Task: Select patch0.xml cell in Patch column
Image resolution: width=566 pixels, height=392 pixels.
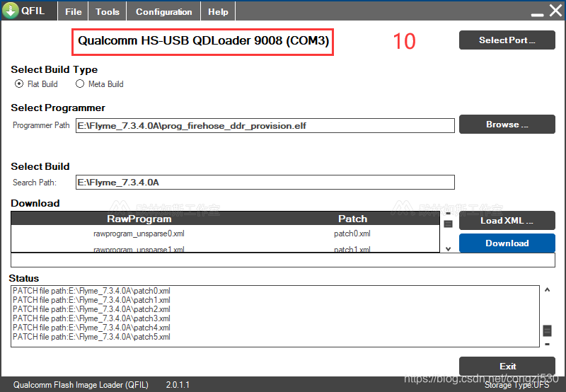Action: tap(352, 234)
